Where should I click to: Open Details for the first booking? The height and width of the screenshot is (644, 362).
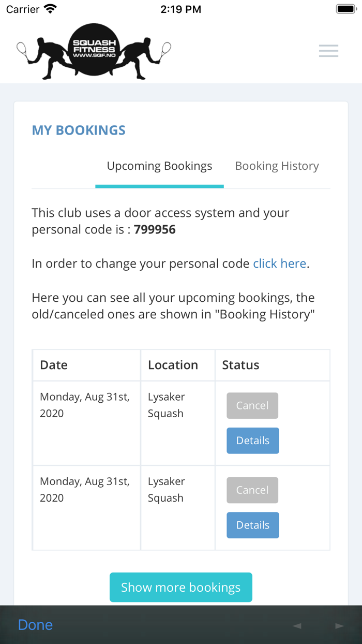252,441
